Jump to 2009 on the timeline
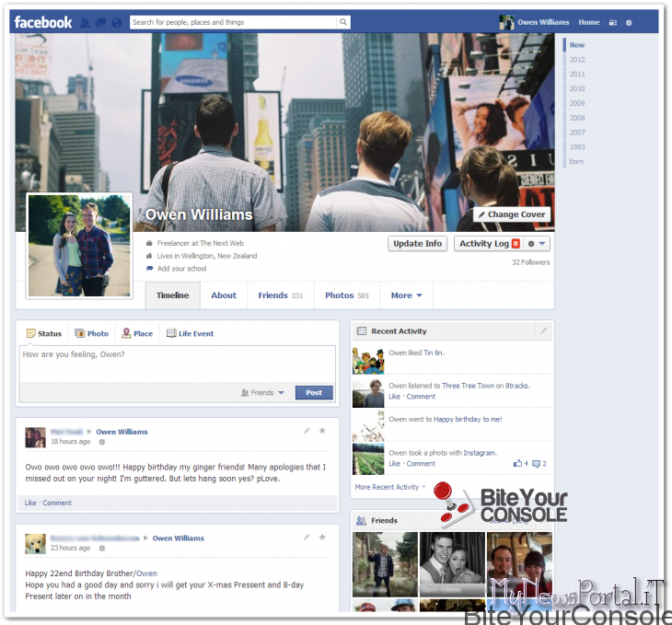Screen dimensions: 672x625 coord(577,103)
